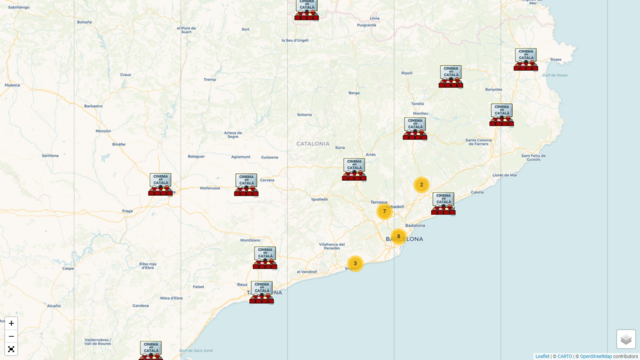Expand the cluster of 3 near Sitges
640x360 pixels.
pyautogui.click(x=355, y=264)
